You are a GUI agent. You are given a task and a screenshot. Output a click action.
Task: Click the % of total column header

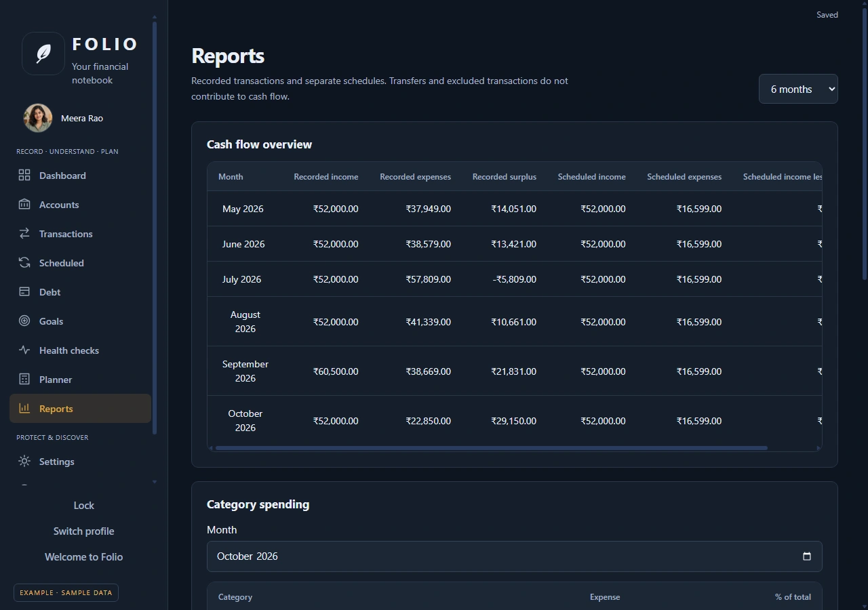[793, 597]
